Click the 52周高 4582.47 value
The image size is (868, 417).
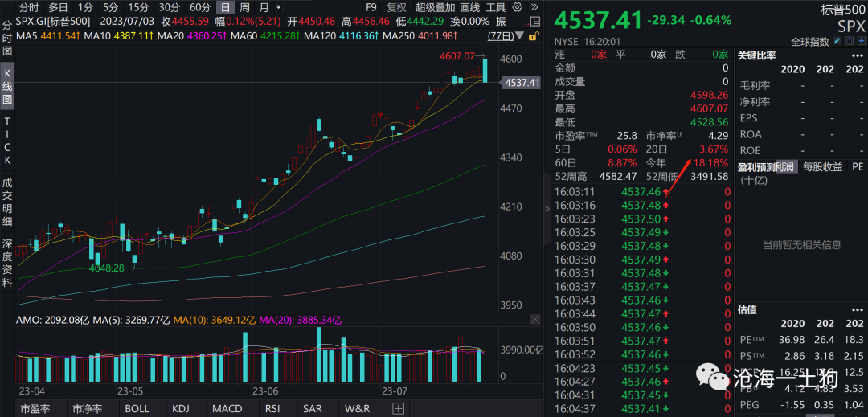click(618, 177)
